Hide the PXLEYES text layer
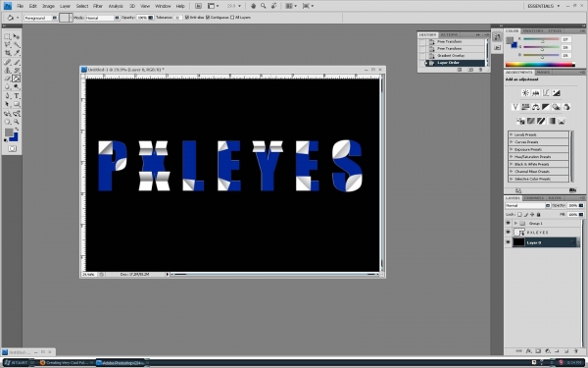The width and height of the screenshot is (588, 368). point(508,233)
